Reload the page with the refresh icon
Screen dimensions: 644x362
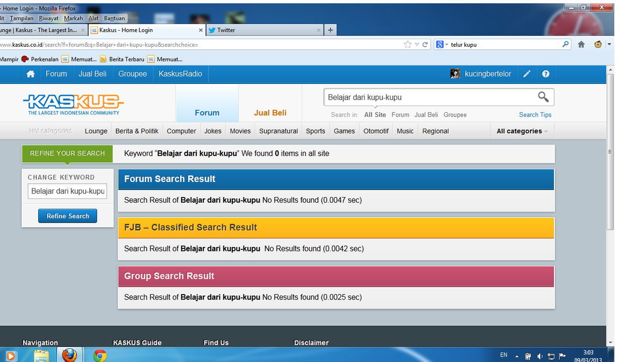(425, 44)
